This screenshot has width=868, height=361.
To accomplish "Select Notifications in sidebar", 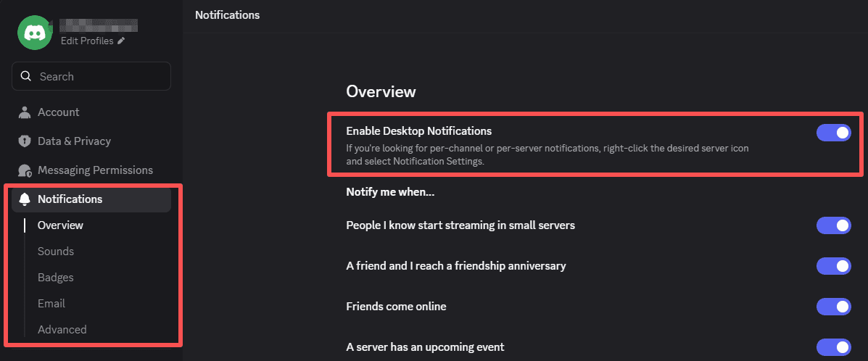I will (91, 199).
